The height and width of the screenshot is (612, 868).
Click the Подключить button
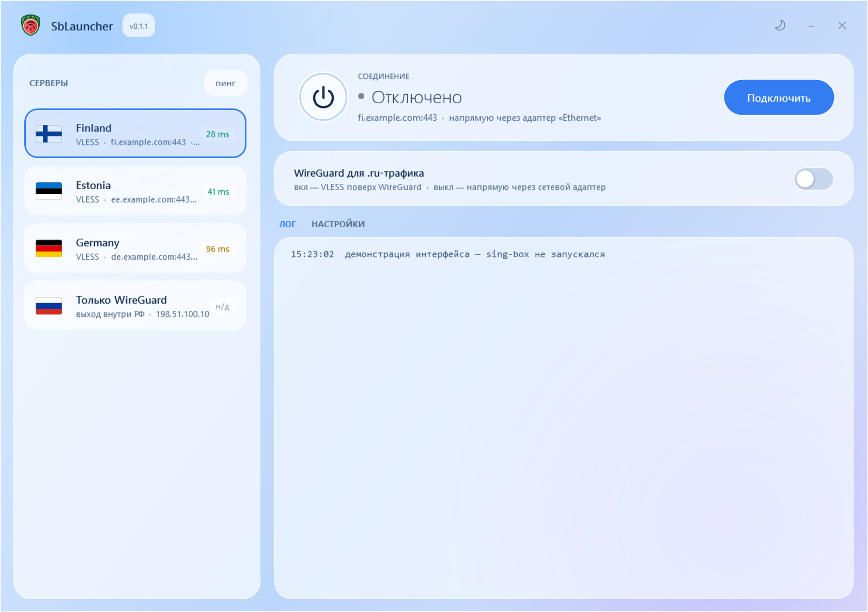[x=779, y=98]
